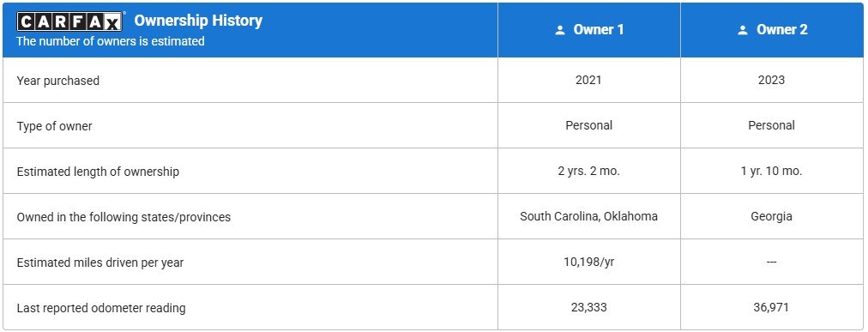Viewport: 868px width, 332px height.
Task: Select the Owner 2 column header
Action: point(772,30)
